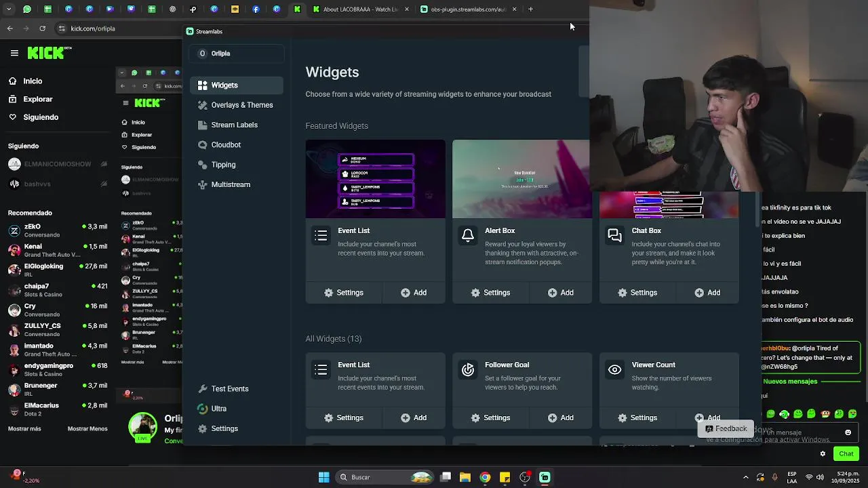Open recommended channel zEKO
The width and height of the screenshot is (868, 488).
(x=58, y=230)
